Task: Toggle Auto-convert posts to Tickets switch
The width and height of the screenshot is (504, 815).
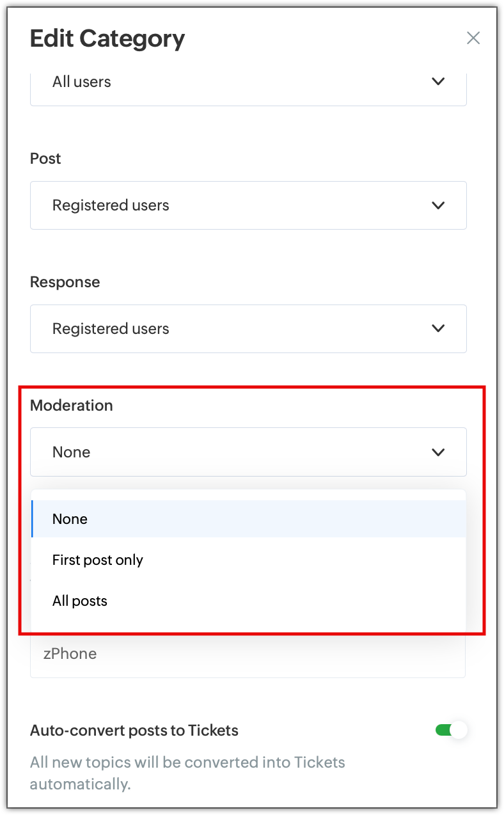Action: point(452,730)
